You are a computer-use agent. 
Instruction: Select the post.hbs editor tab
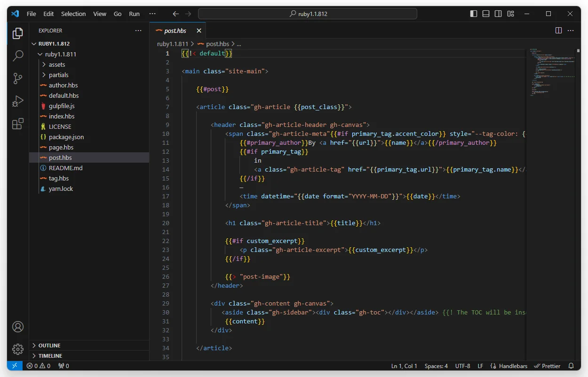coord(174,30)
